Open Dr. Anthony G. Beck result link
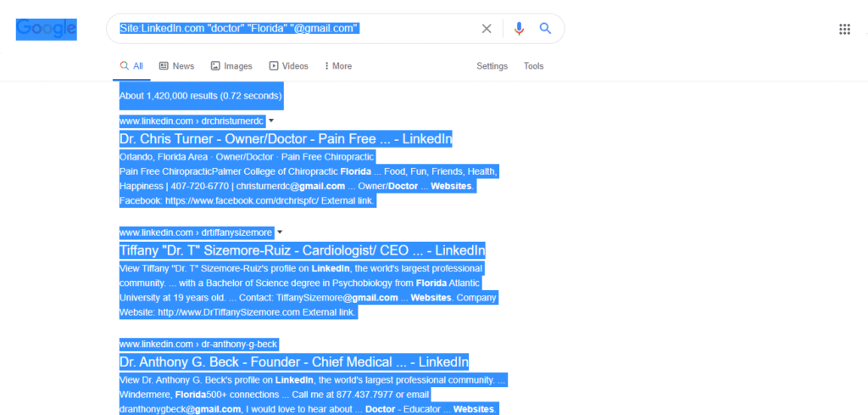 coord(293,362)
